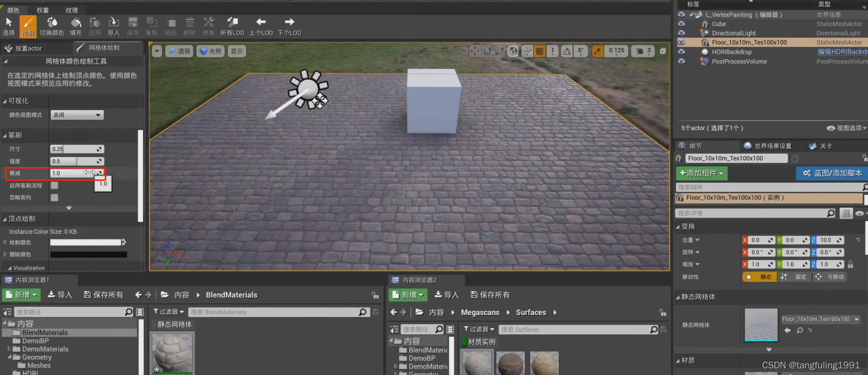Open viewport options arrow menu
The width and height of the screenshot is (868, 375).
157,51
